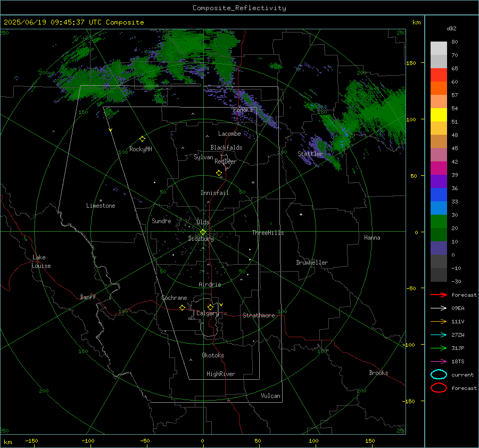Select the indigo 0-10 dBZ color swatch
The width and height of the screenshot is (479, 448).
click(439, 248)
